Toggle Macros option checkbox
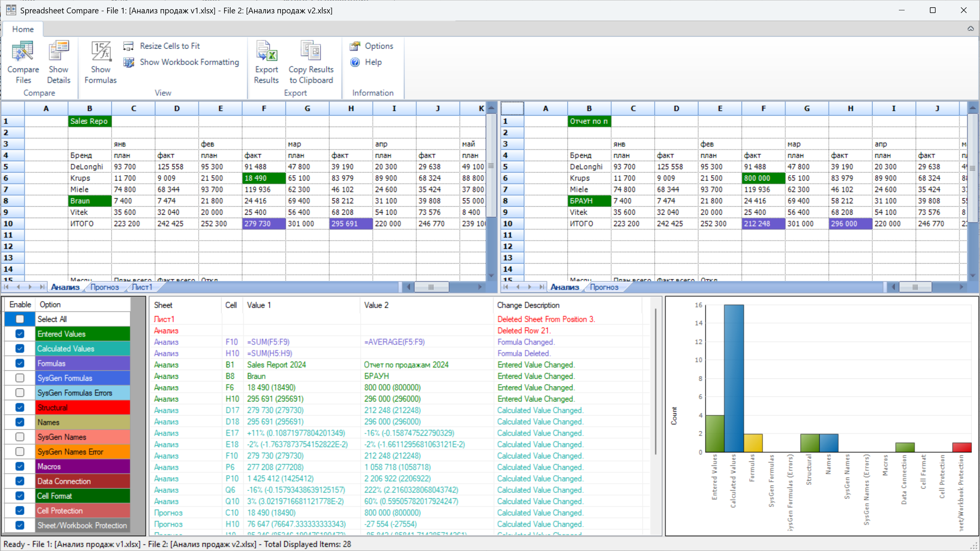This screenshot has width=980, height=551. pyautogui.click(x=20, y=466)
